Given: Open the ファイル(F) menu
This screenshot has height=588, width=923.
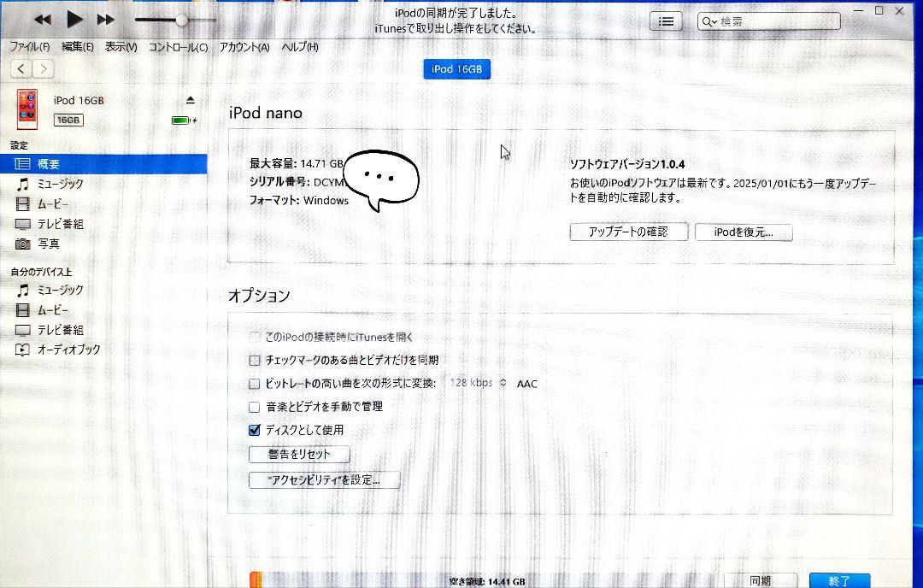Looking at the screenshot, I should point(29,47).
